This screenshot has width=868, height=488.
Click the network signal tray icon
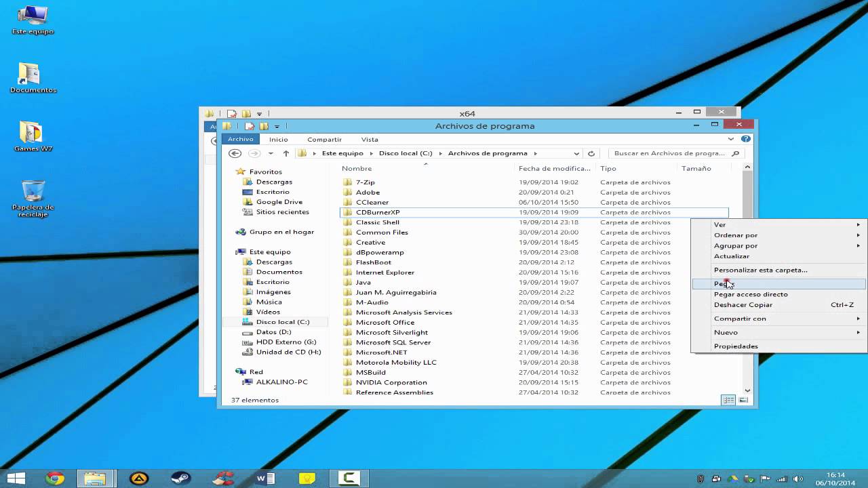[x=781, y=479]
